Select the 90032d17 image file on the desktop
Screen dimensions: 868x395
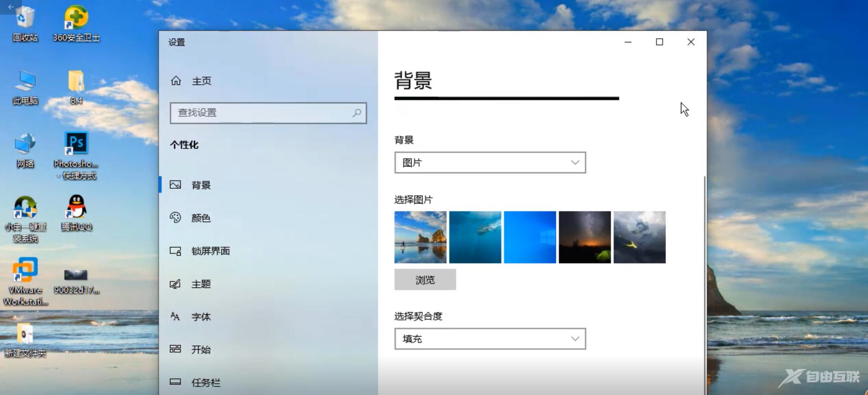[x=76, y=281]
